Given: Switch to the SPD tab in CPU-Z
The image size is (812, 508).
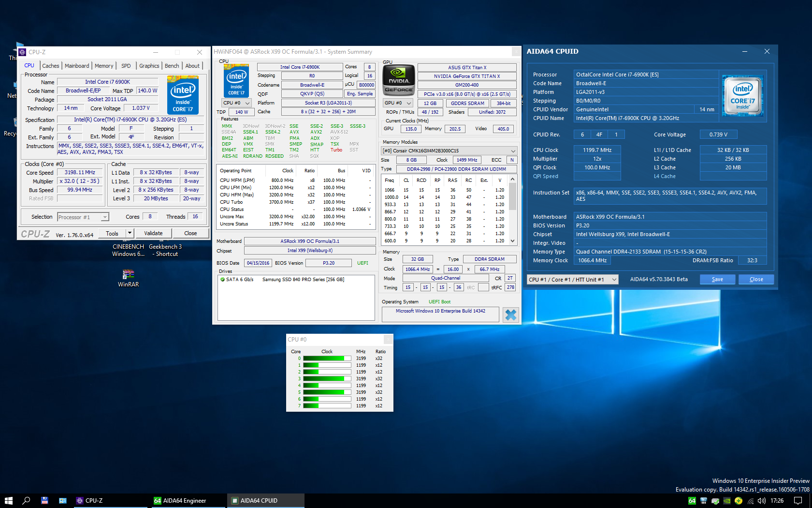Looking at the screenshot, I should tap(126, 66).
